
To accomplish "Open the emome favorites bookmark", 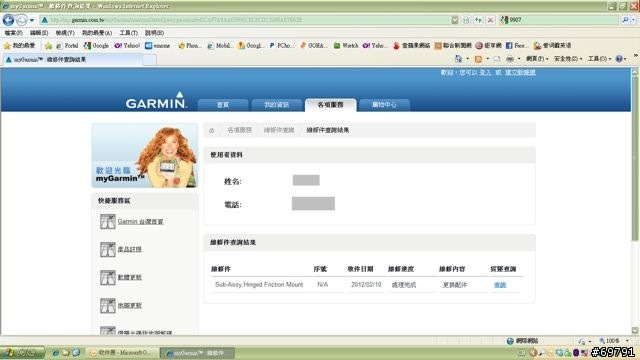I will pyautogui.click(x=158, y=46).
